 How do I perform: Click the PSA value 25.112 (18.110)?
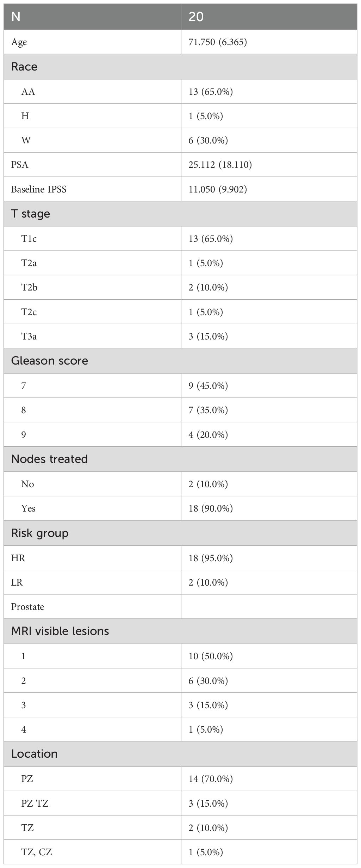point(220,165)
